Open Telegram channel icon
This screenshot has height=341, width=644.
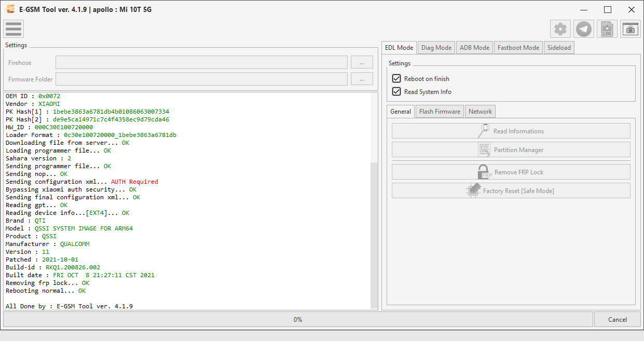[584, 29]
